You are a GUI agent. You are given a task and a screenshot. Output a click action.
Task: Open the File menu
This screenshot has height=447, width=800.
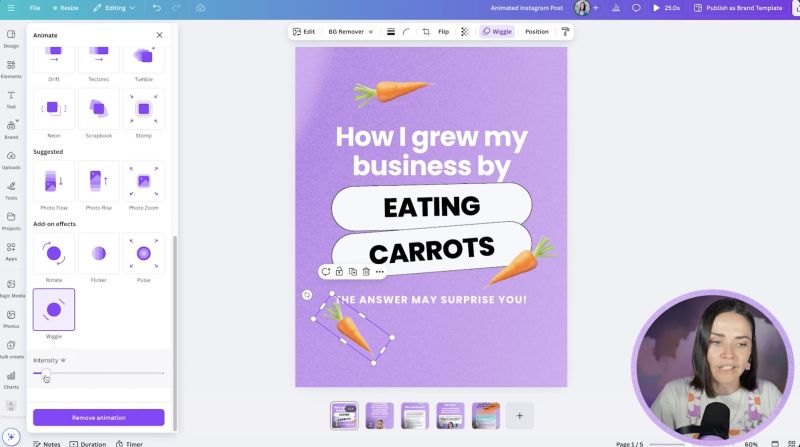click(35, 8)
